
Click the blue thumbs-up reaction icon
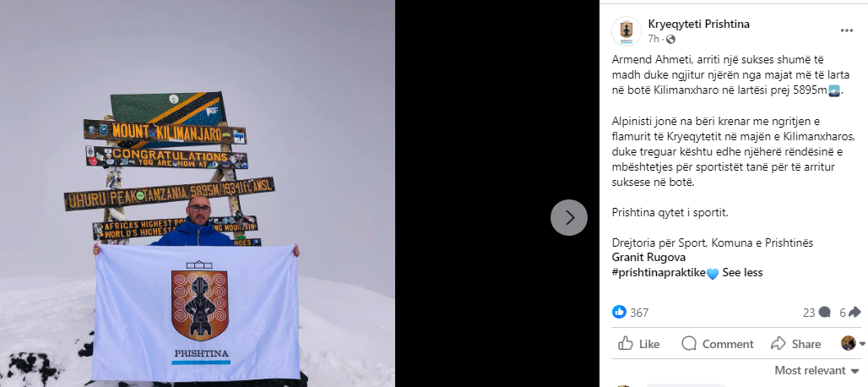(619, 313)
